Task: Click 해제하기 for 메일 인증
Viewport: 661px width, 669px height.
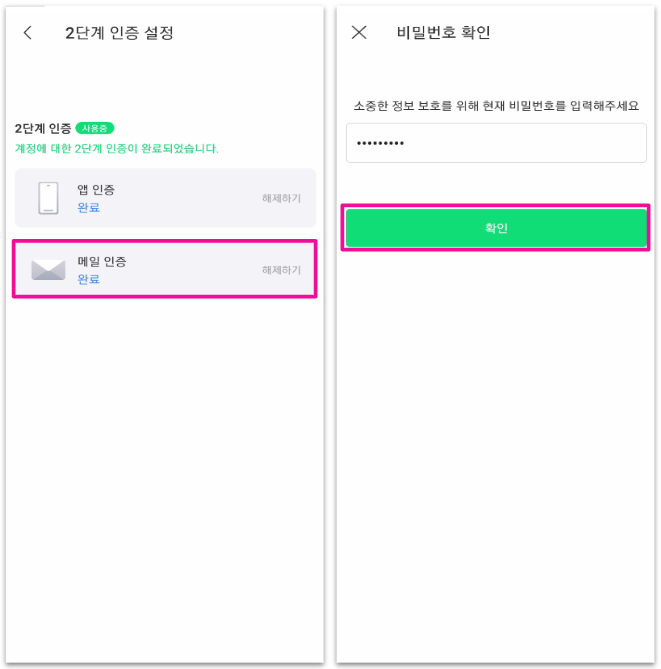Action: (x=281, y=270)
